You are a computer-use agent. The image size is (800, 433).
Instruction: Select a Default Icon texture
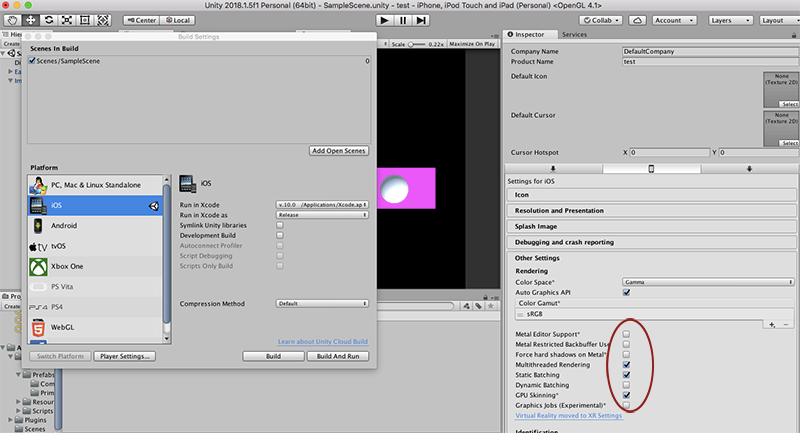pos(789,104)
